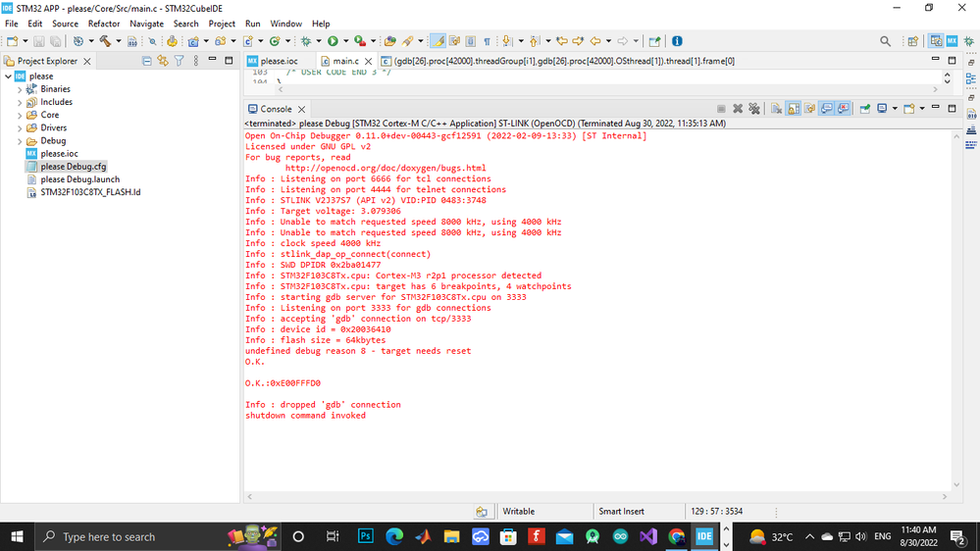
Task: Toggle Word Wrap in Console toolbar
Action: pos(810,109)
